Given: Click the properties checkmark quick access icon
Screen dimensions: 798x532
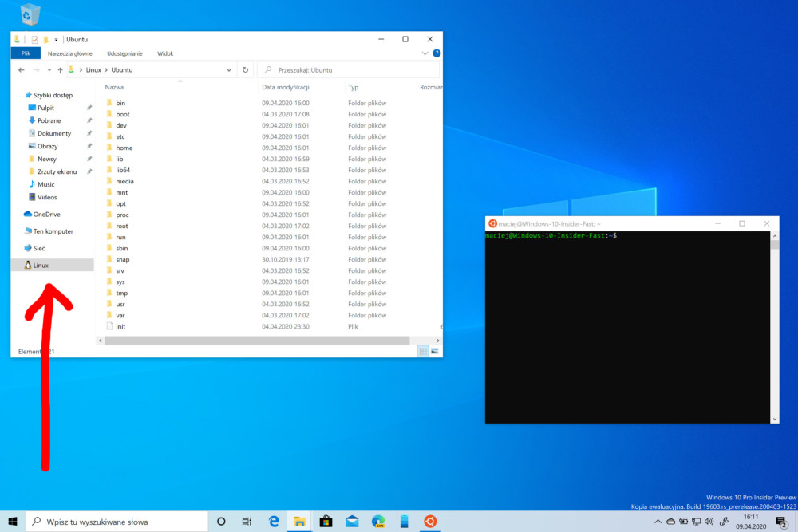Looking at the screenshot, I should tap(34, 39).
